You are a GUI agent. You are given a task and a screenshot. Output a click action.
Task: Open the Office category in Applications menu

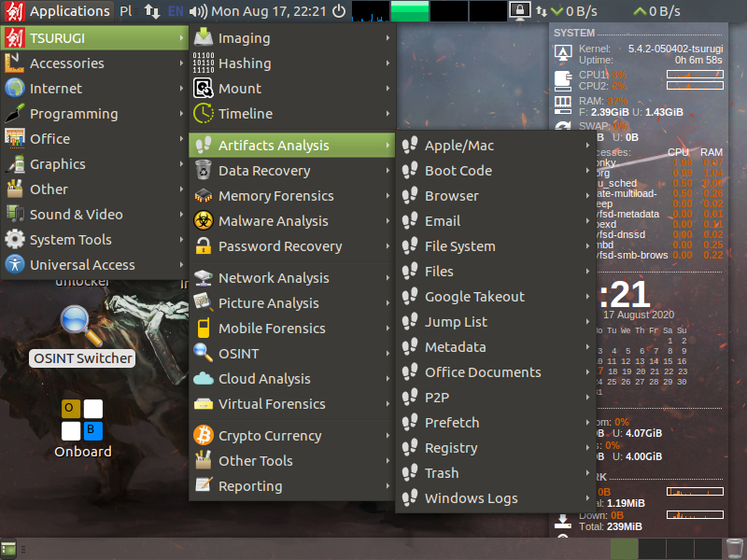(x=94, y=138)
